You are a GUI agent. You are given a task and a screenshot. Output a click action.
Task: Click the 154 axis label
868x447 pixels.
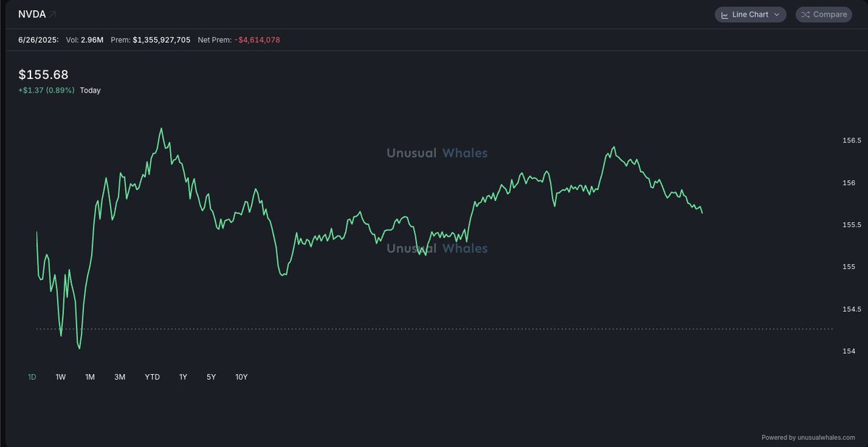[848, 352]
